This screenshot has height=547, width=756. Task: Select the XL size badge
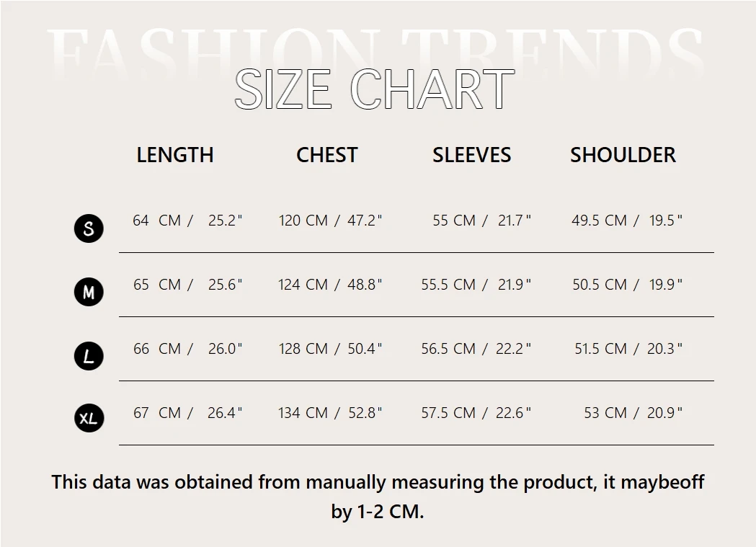tap(89, 418)
